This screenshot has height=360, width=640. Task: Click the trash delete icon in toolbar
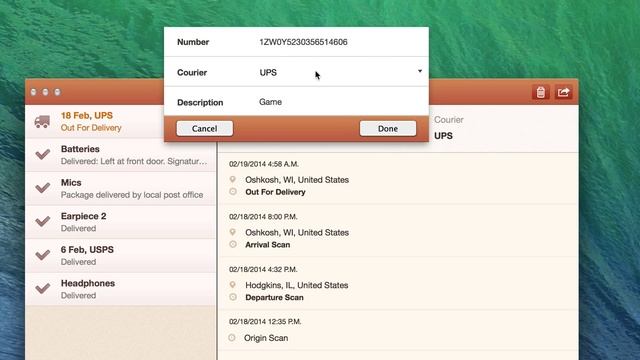point(541,92)
